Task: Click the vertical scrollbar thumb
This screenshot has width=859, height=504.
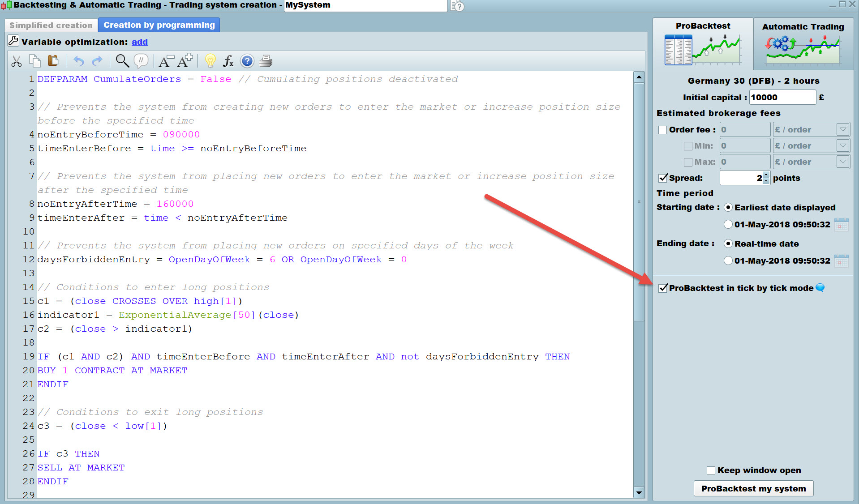Action: (x=639, y=202)
